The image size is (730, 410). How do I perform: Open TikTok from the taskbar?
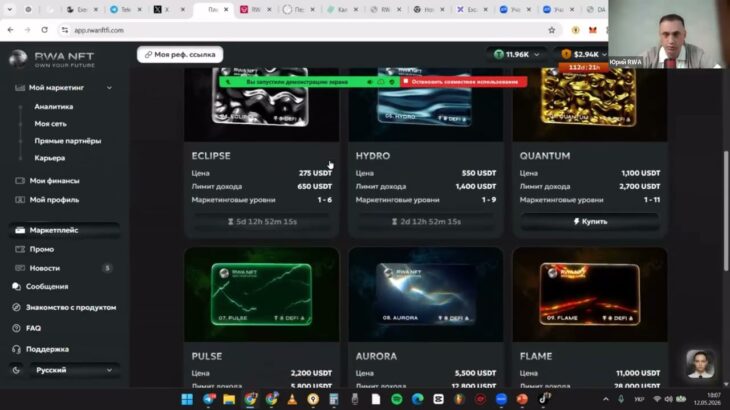[543, 399]
